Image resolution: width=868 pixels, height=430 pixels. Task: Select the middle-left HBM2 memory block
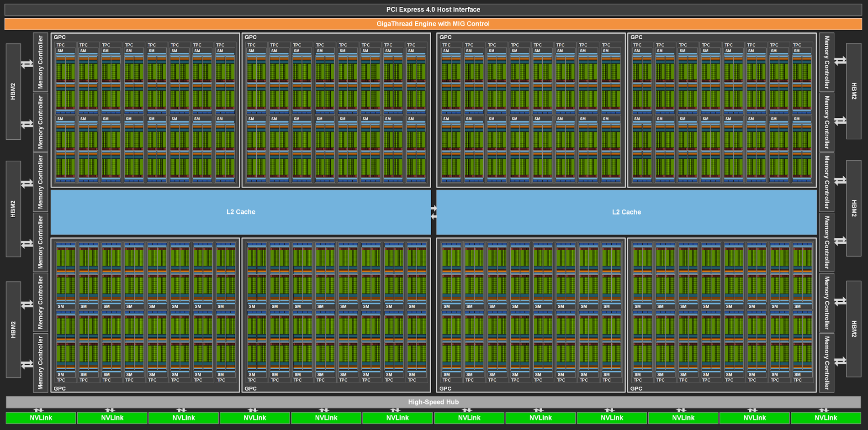pos(13,209)
